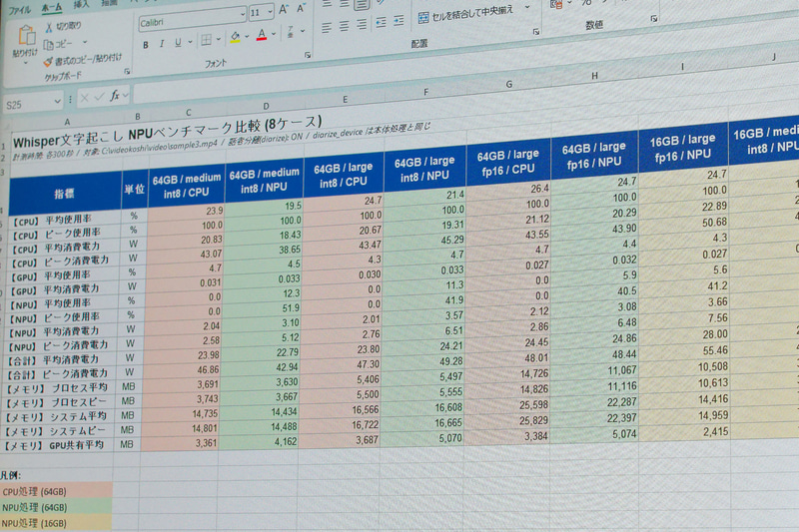Open the Name Box S25 dropdown arrow

point(57,101)
